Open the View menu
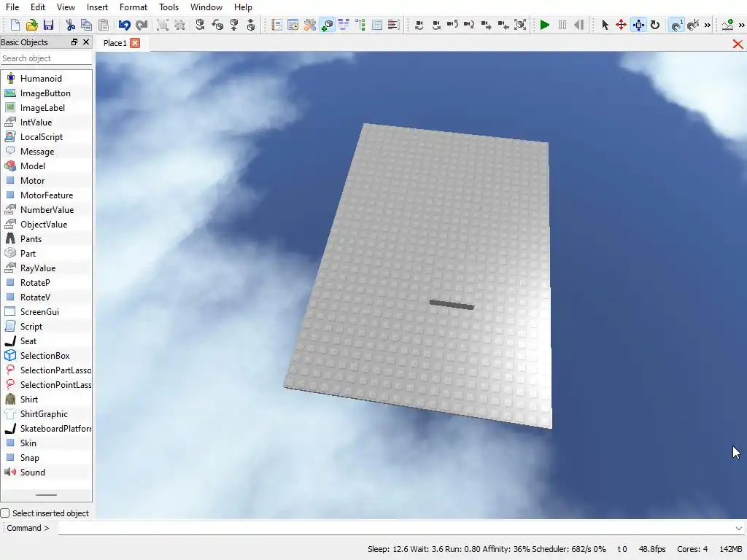This screenshot has width=747, height=560. point(66,7)
